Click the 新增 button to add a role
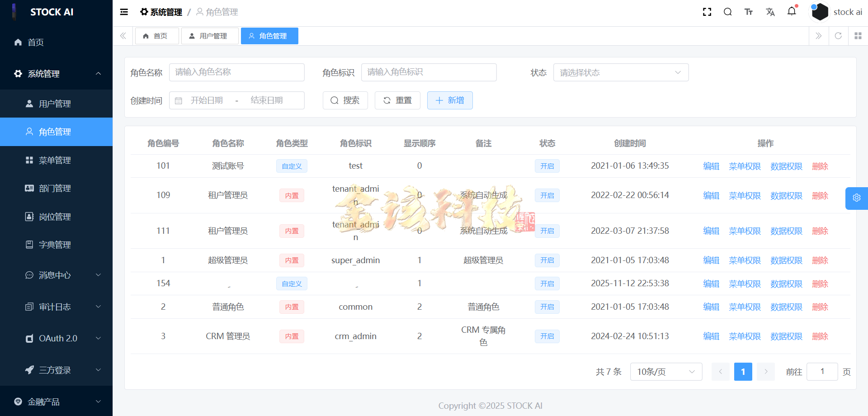This screenshot has width=868, height=416. pos(450,100)
